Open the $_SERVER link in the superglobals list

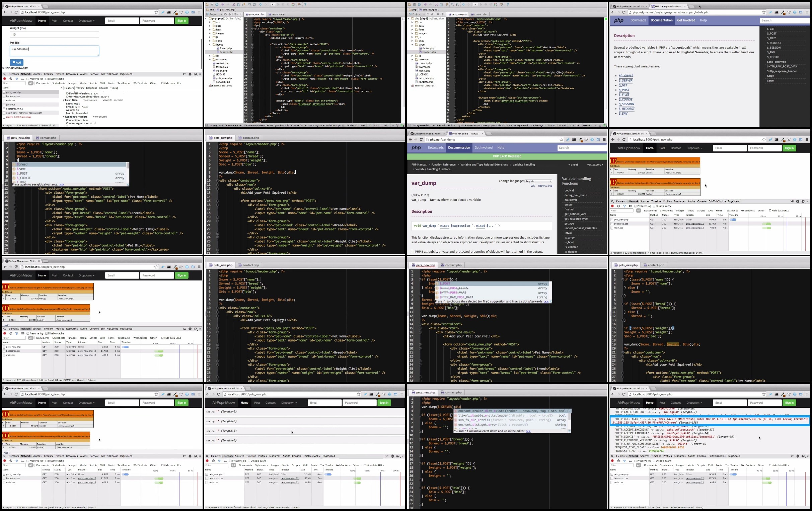(x=625, y=81)
